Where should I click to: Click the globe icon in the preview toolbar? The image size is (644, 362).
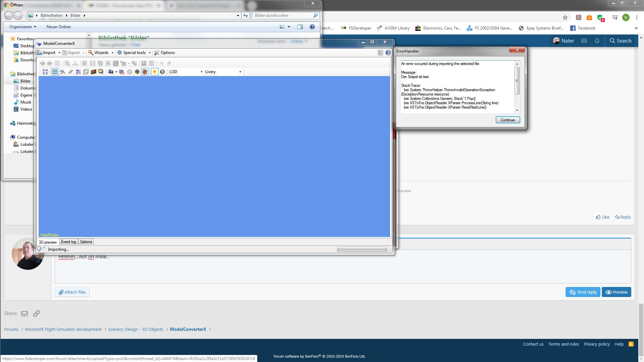pyautogui.click(x=163, y=72)
